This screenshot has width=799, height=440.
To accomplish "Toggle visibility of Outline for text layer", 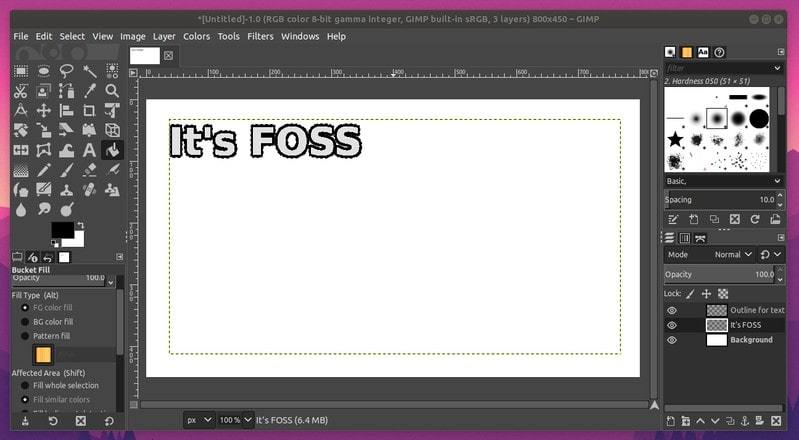I will click(x=672, y=311).
